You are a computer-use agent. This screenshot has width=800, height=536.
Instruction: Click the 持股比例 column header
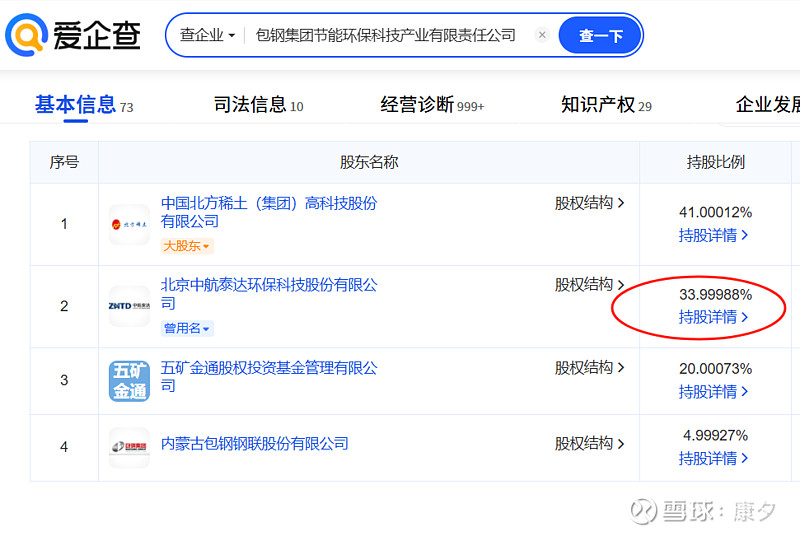[x=715, y=162]
